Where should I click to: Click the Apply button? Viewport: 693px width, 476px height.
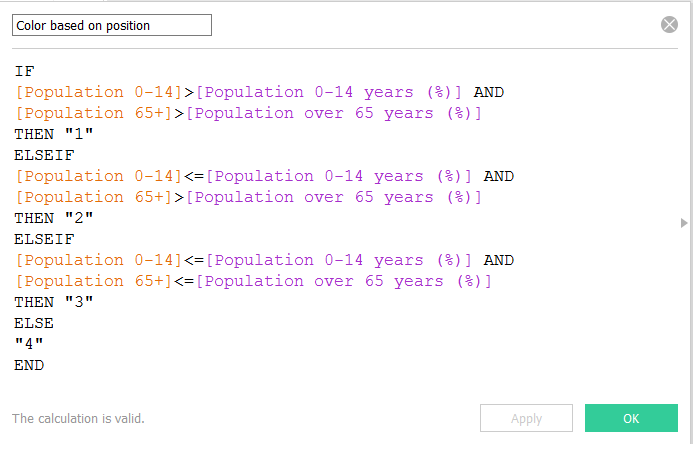[x=526, y=418]
